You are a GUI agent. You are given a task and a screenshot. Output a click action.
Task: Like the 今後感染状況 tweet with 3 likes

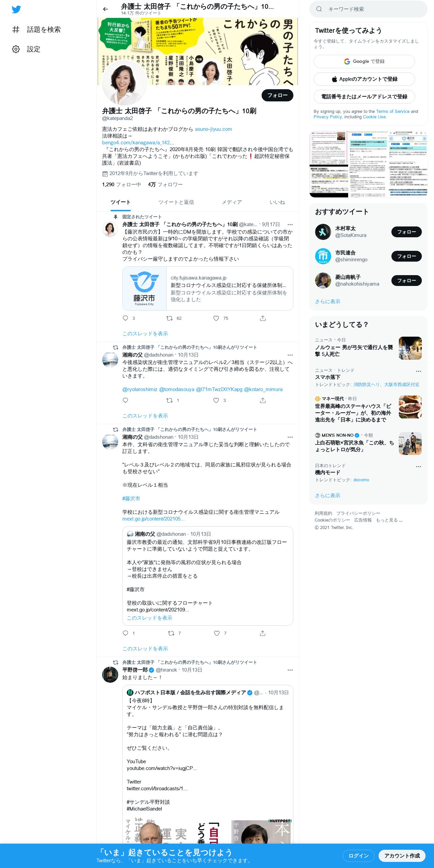216,400
